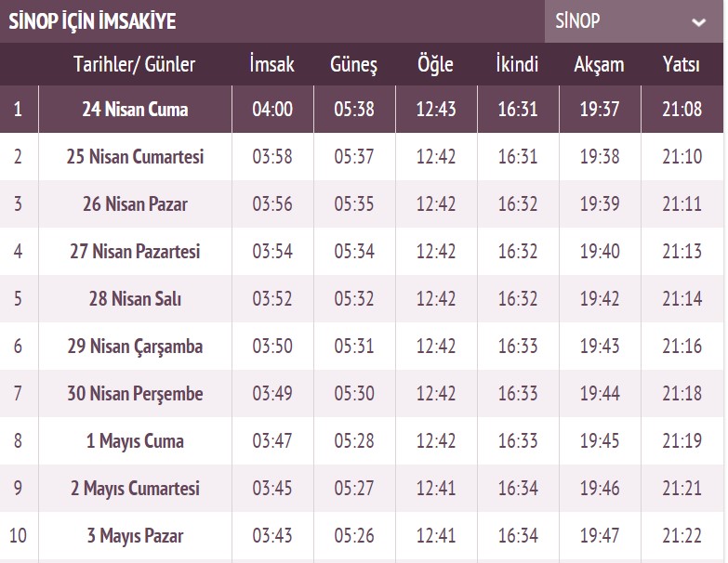Click the Tarihler/ Günler column header
Viewport: 728px width, 563px height.
(135, 65)
